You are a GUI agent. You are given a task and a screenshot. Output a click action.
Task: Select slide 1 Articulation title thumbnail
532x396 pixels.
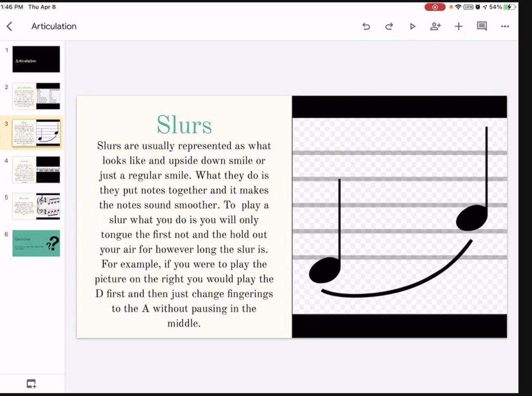[36, 59]
